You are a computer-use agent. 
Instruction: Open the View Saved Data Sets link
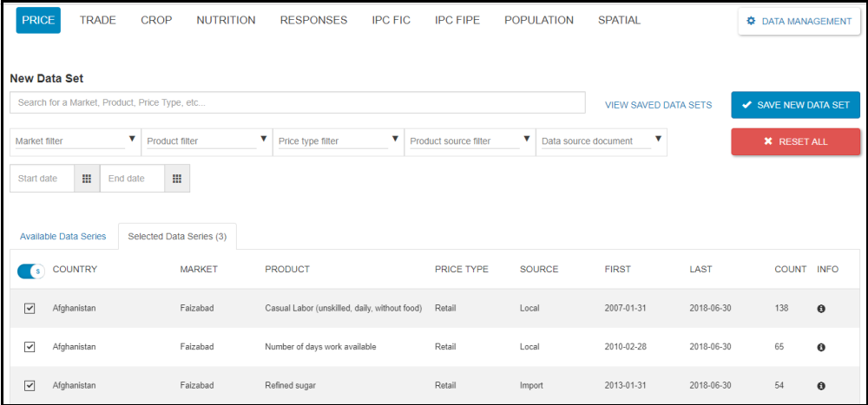coord(658,105)
